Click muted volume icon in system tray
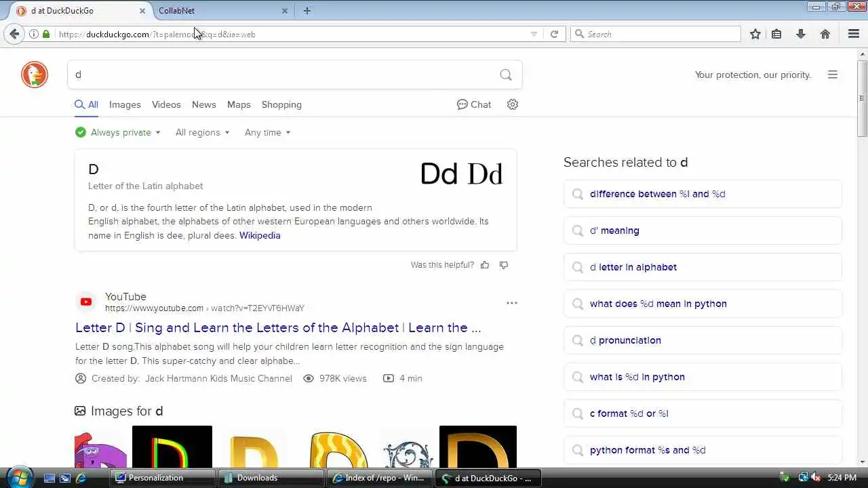The height and width of the screenshot is (488, 868). coord(816,478)
